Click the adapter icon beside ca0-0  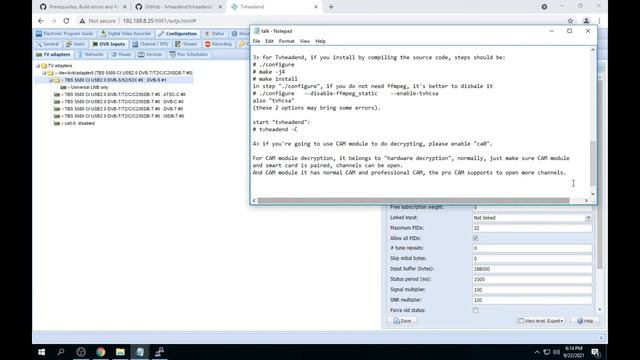[x=57, y=123]
